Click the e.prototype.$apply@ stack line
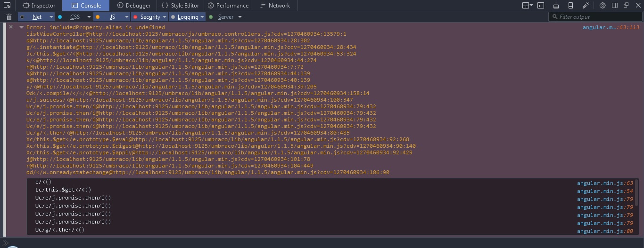This screenshot has width=644, height=248. pyautogui.click(x=219, y=152)
